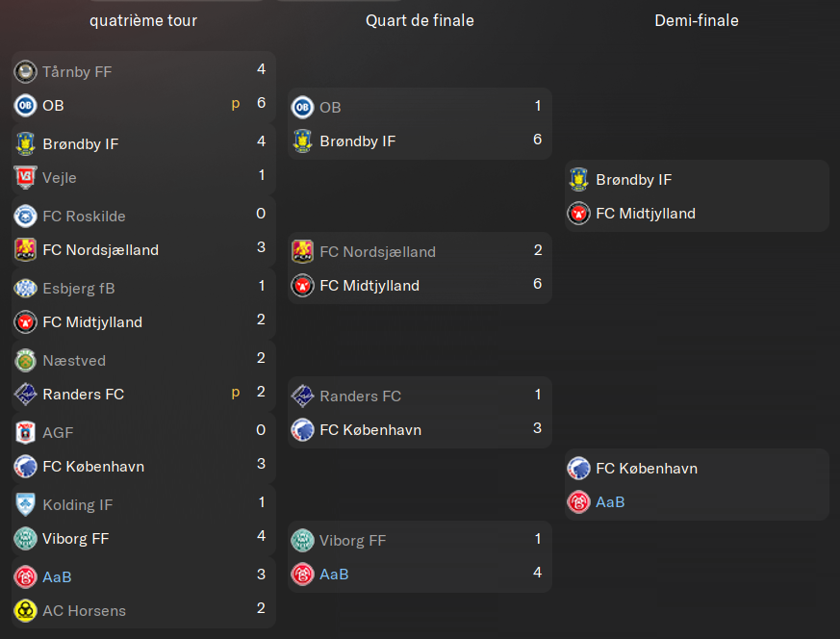Click AaB crest in the semi-final
The height and width of the screenshot is (639, 840).
click(578, 502)
